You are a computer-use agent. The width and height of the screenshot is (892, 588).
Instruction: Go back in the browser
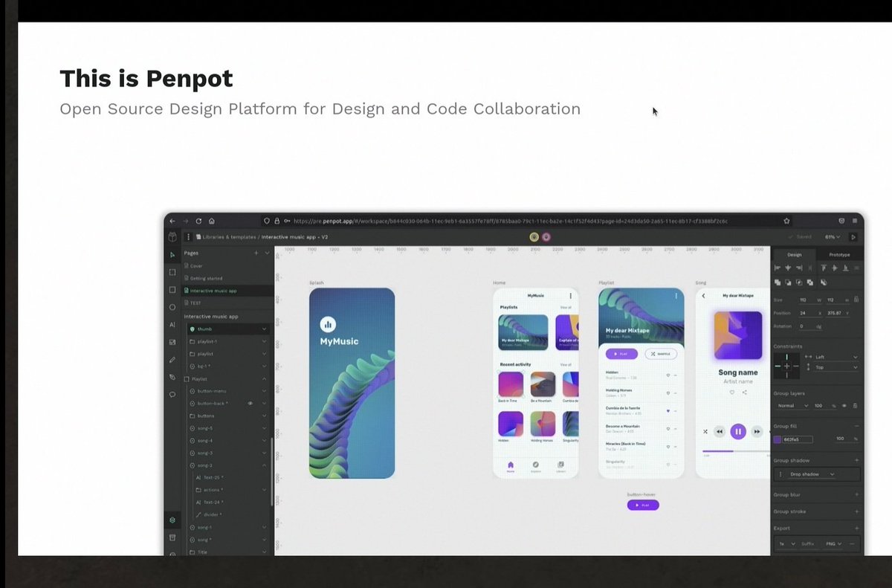click(172, 221)
